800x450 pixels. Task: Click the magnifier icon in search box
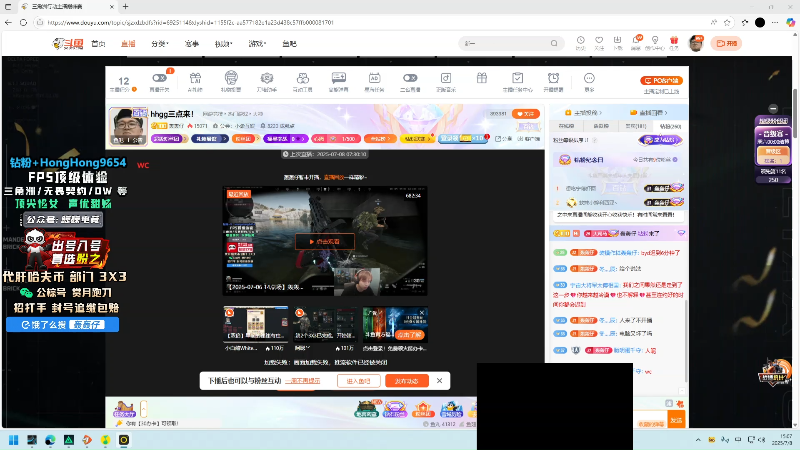coord(554,43)
